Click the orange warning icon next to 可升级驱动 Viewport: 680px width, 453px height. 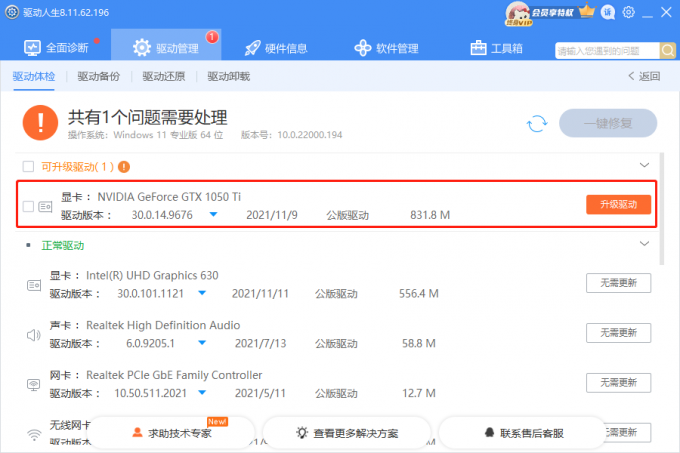point(124,167)
